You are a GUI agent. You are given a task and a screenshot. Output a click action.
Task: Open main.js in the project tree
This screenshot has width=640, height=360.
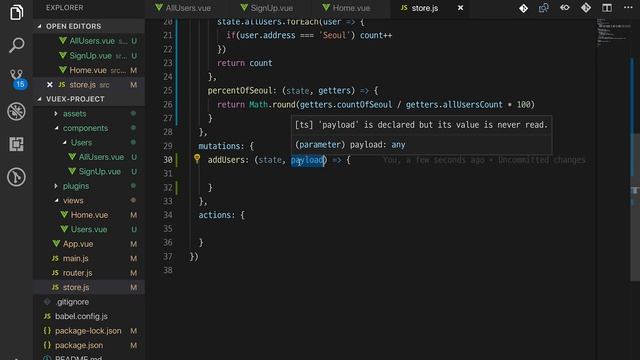[76, 258]
